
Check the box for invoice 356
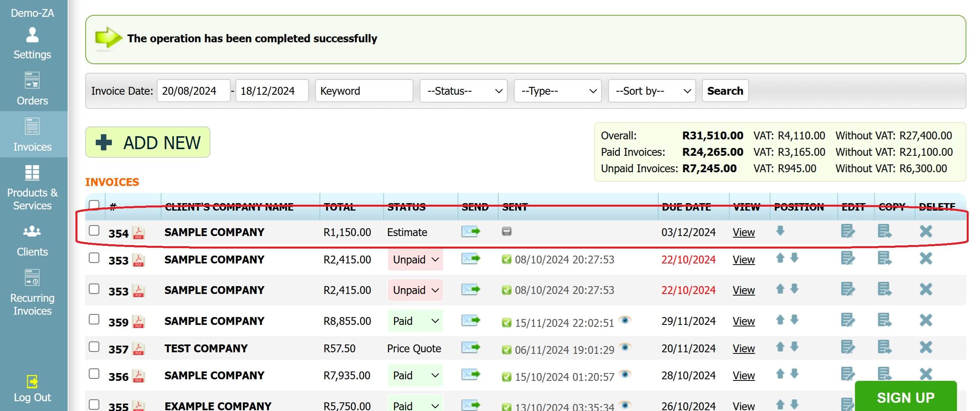pyautogui.click(x=94, y=374)
